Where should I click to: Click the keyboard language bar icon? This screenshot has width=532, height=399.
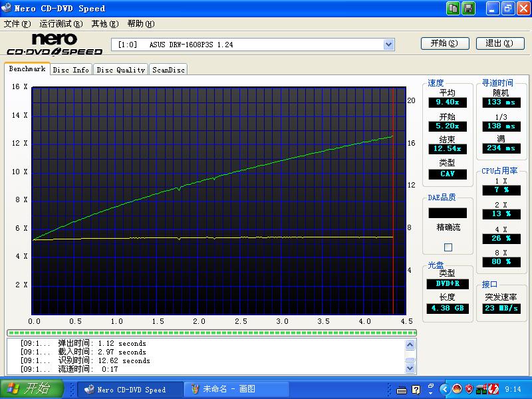(x=400, y=389)
